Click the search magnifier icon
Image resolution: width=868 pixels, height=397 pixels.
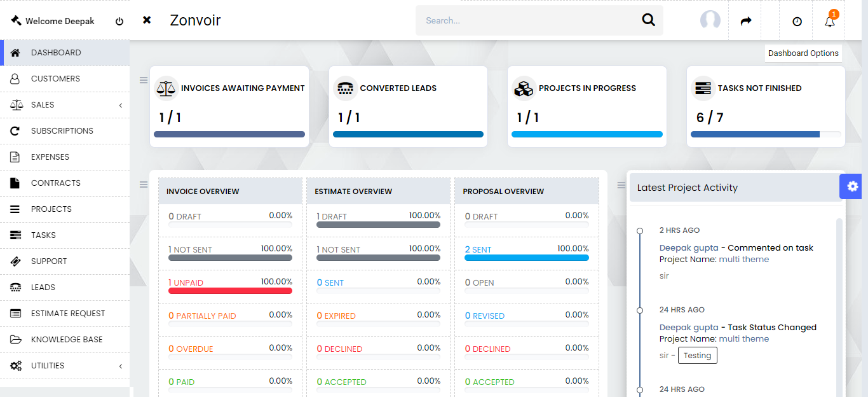[x=648, y=20]
